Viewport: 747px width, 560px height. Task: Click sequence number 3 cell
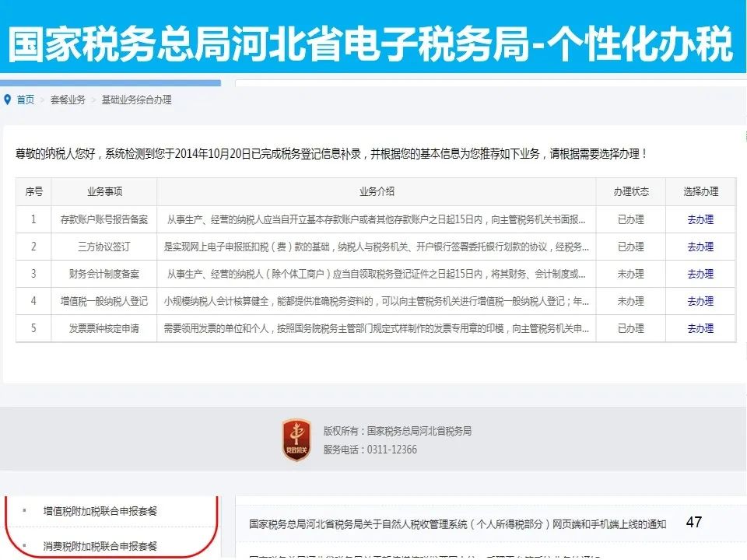(33, 274)
